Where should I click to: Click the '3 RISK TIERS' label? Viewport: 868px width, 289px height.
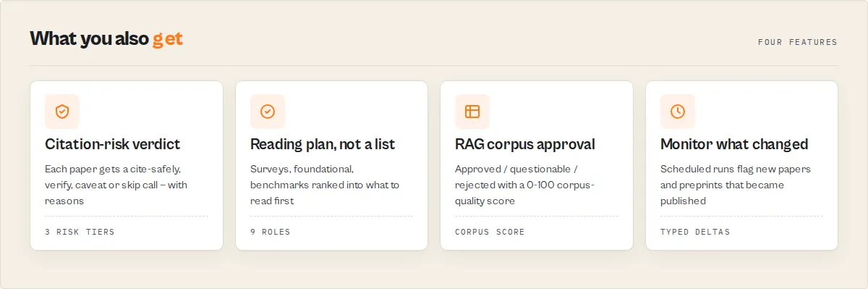(80, 232)
